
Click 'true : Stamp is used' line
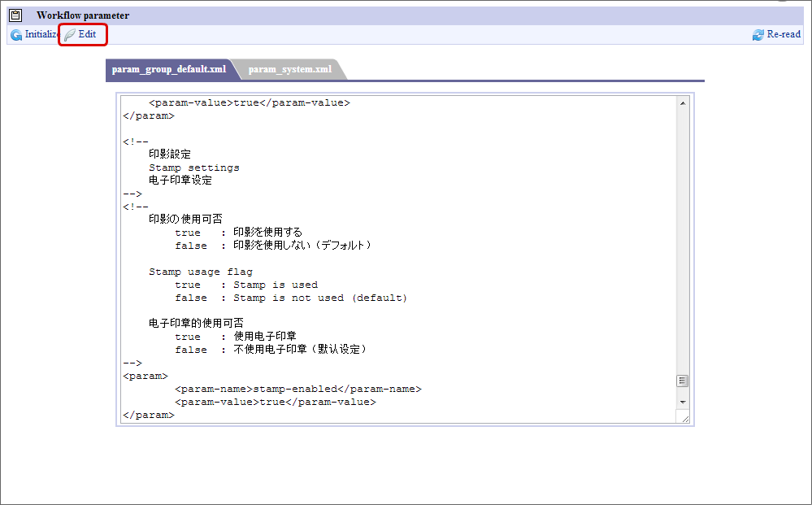pos(246,285)
